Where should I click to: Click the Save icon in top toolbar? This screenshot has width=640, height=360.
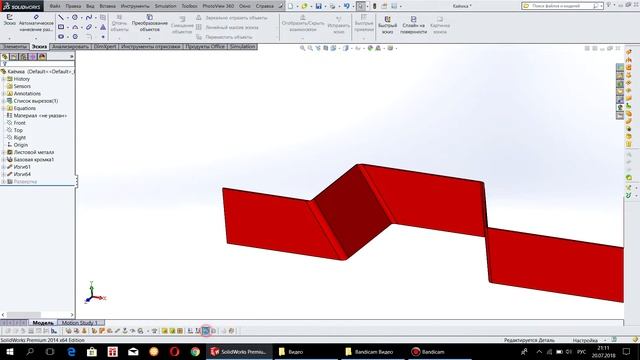[318, 6]
